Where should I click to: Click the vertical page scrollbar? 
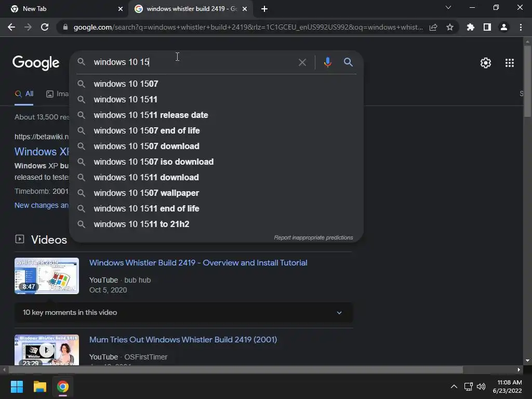click(527, 82)
